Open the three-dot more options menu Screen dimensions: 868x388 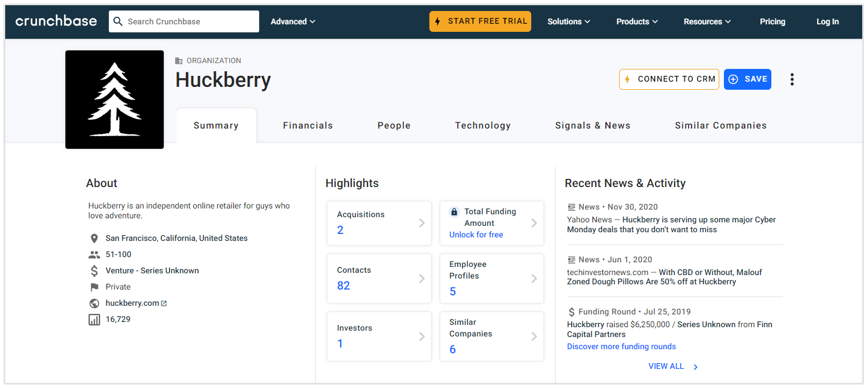792,79
